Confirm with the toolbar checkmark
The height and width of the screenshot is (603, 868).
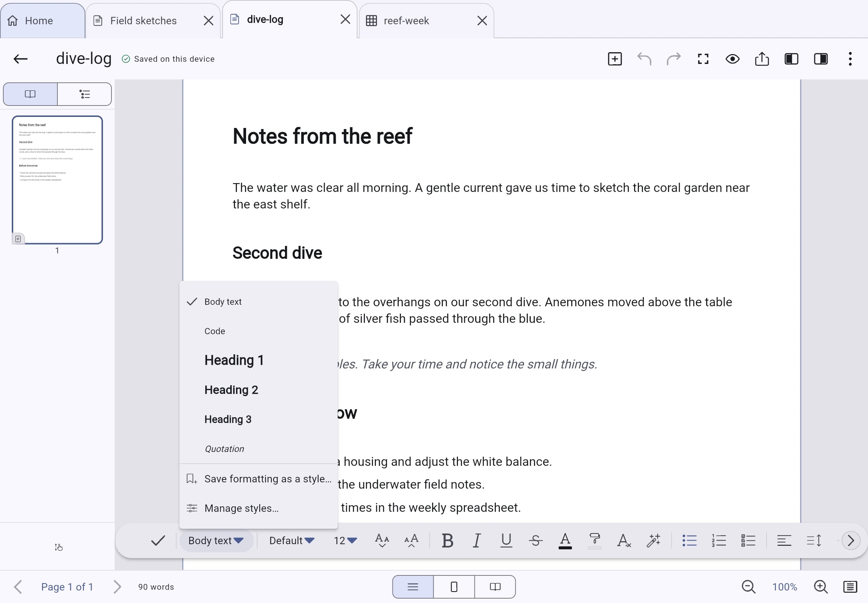coord(158,540)
